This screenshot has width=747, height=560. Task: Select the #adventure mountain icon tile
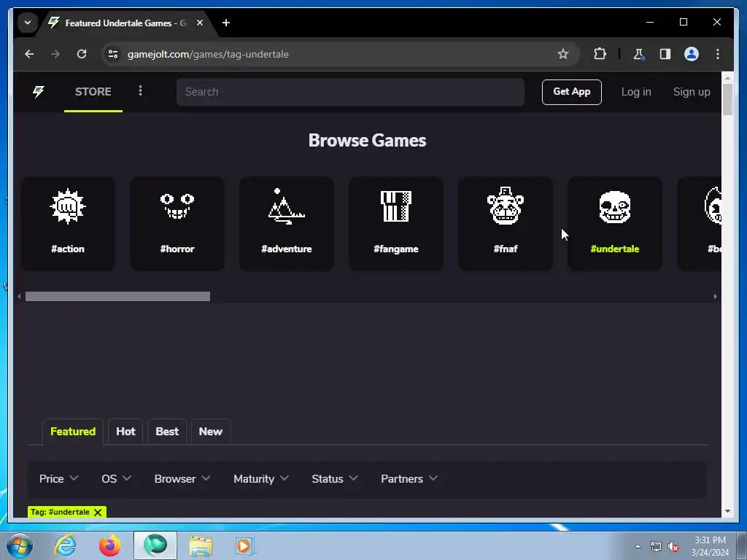[286, 224]
